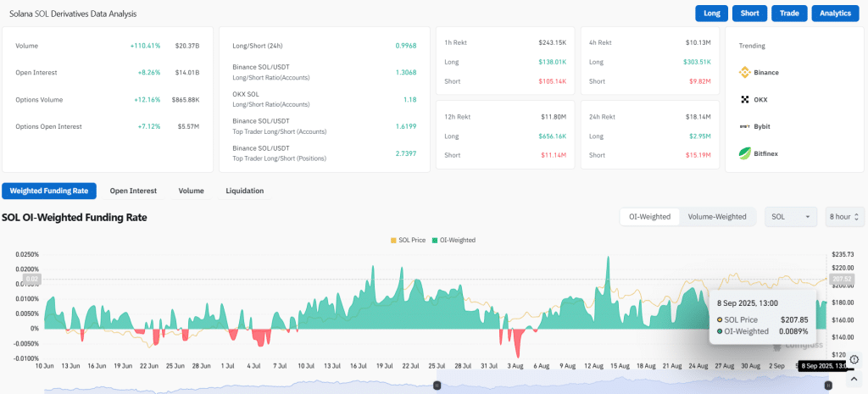This screenshot has height=394, width=868.
Task: Click the Binance exchange logo icon
Action: [x=745, y=72]
